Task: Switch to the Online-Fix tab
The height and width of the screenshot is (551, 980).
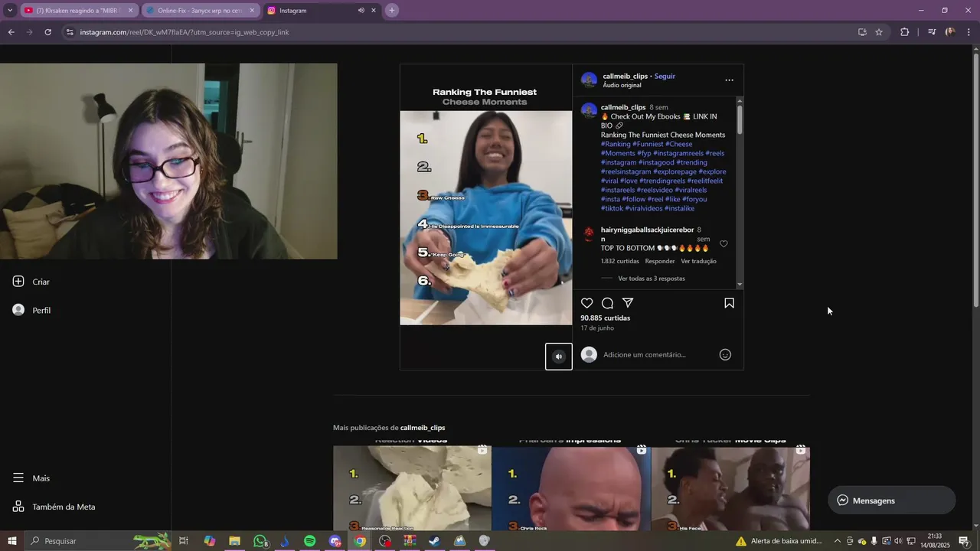Action: coord(199,11)
